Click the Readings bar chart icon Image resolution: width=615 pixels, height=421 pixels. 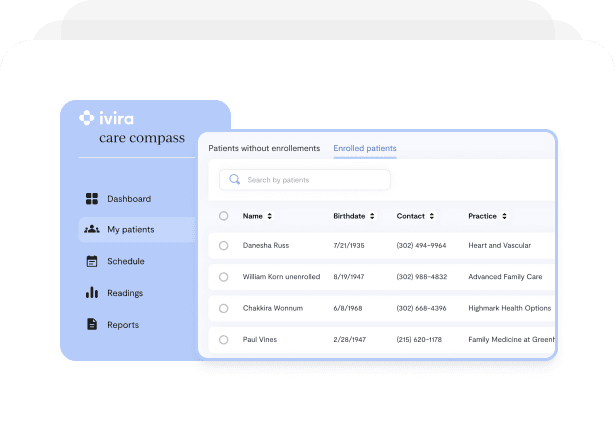(92, 293)
